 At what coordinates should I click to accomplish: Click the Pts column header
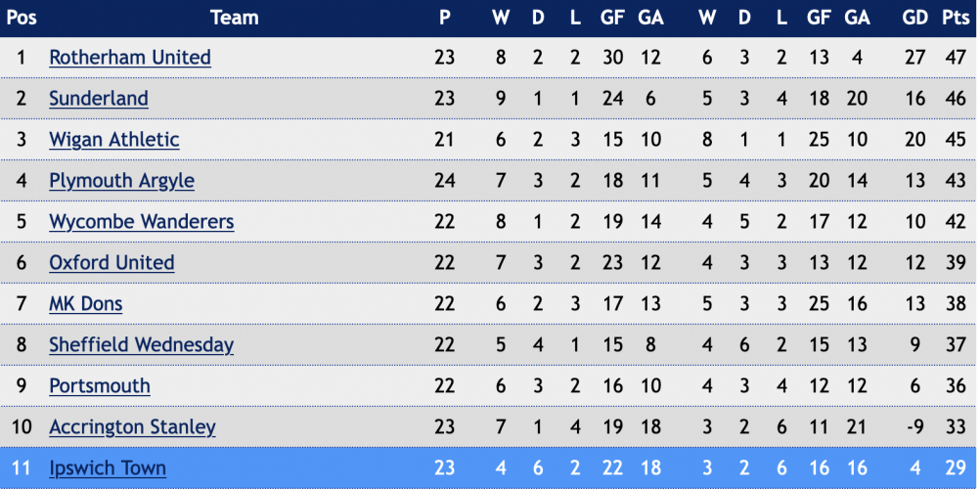(x=956, y=18)
